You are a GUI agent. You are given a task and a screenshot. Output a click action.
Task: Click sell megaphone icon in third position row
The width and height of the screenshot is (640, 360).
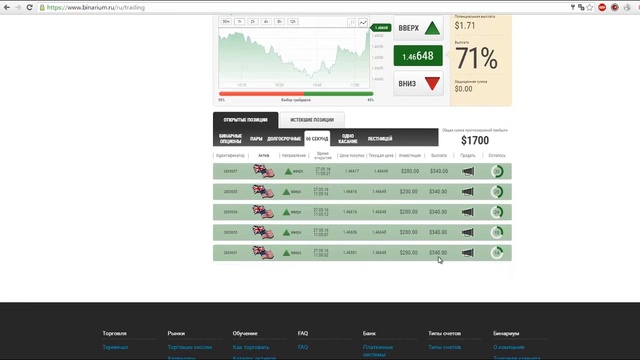click(x=468, y=212)
